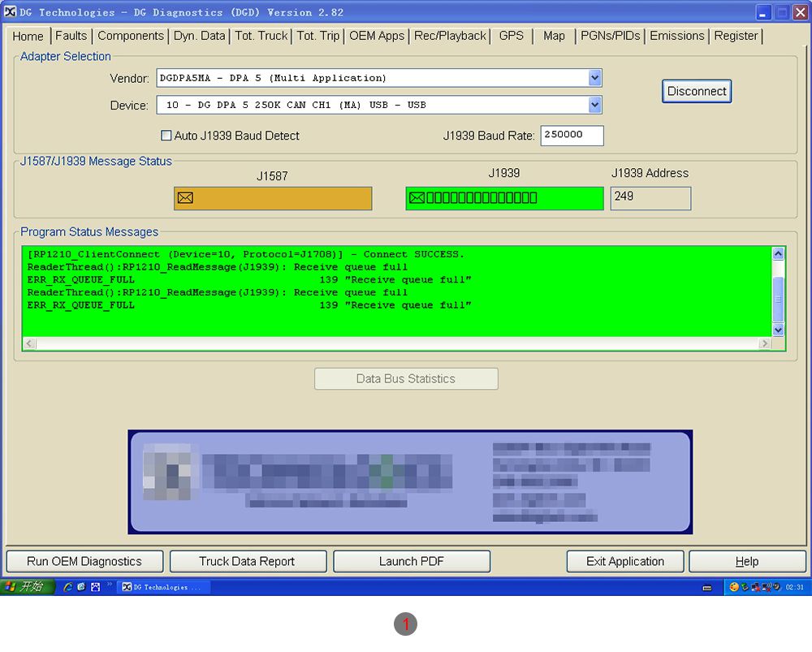Open the Help button
The height and width of the screenshot is (652, 812).
[747, 561]
